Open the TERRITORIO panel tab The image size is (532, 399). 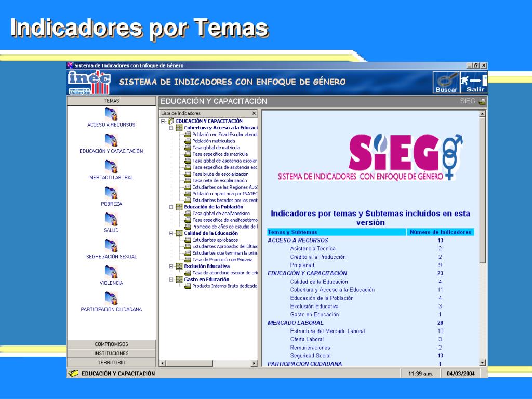coord(111,363)
